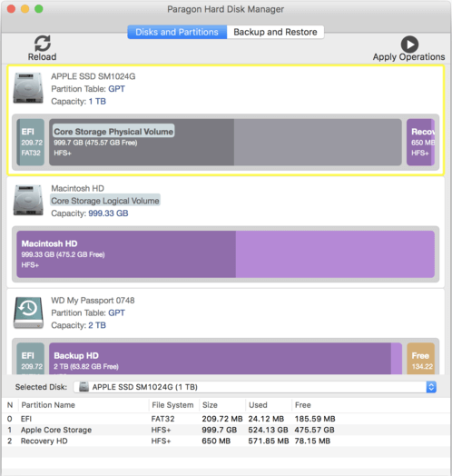The height and width of the screenshot is (476, 452).
Task: Click the 999.7 GB size cell
Action: tap(220, 430)
